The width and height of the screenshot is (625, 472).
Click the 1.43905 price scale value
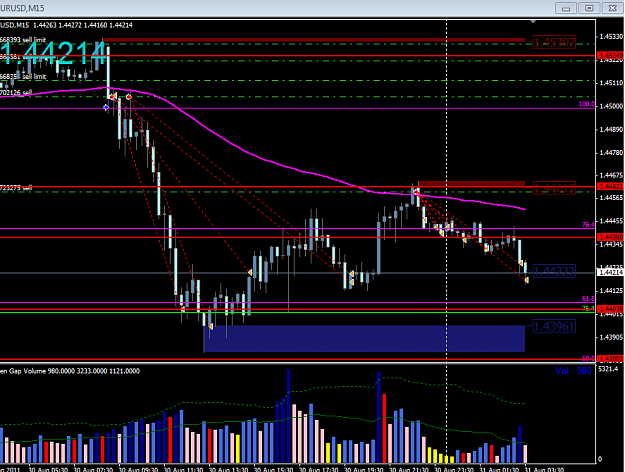(x=611, y=337)
